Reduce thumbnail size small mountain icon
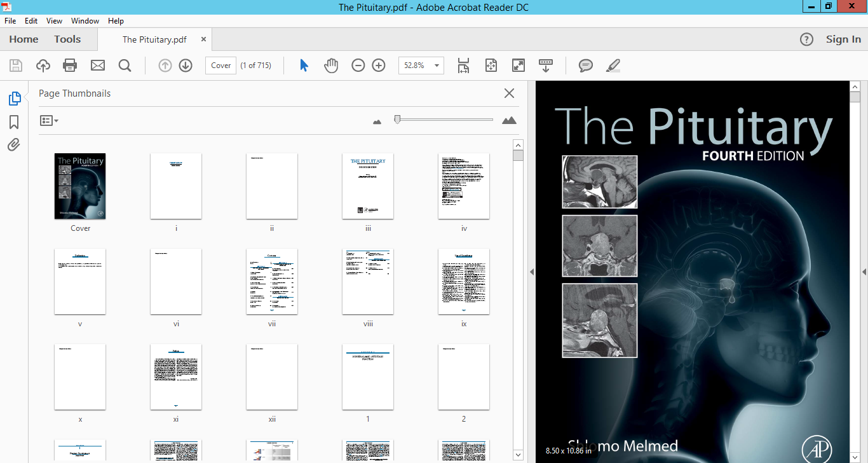Screen dimensions: 868x463 (377, 121)
